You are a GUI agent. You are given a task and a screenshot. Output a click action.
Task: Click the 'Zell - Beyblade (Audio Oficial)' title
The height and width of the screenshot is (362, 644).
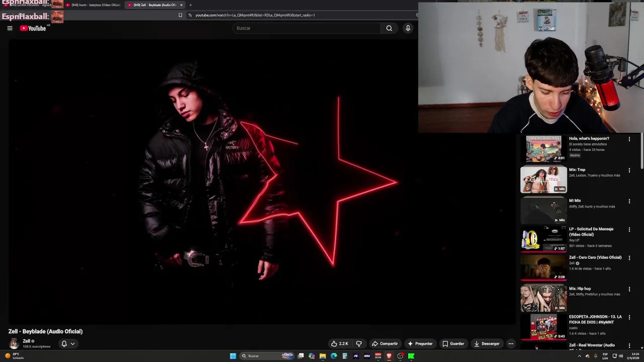(x=45, y=331)
